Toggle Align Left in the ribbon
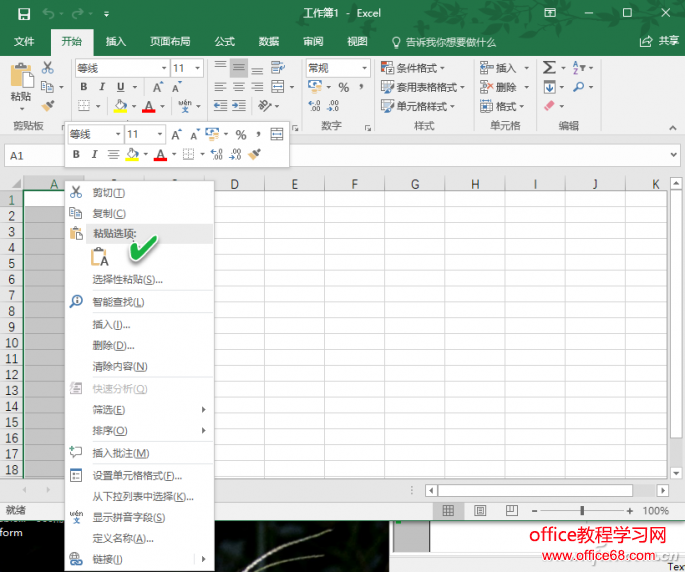 click(x=220, y=87)
